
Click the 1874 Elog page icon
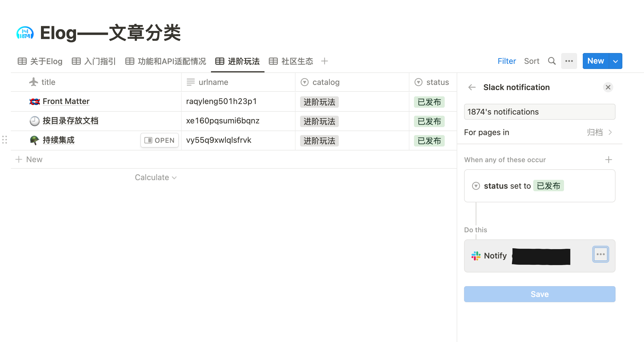[25, 32]
